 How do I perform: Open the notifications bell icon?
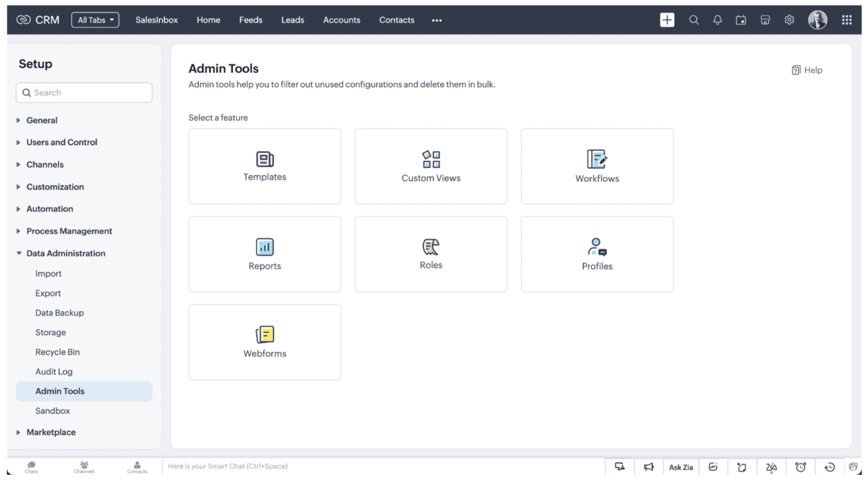tap(717, 20)
